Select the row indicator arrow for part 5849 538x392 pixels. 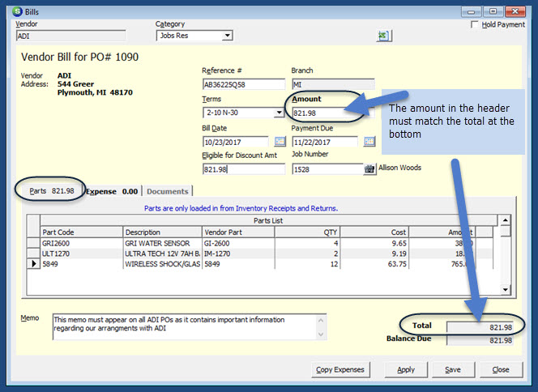(x=33, y=264)
